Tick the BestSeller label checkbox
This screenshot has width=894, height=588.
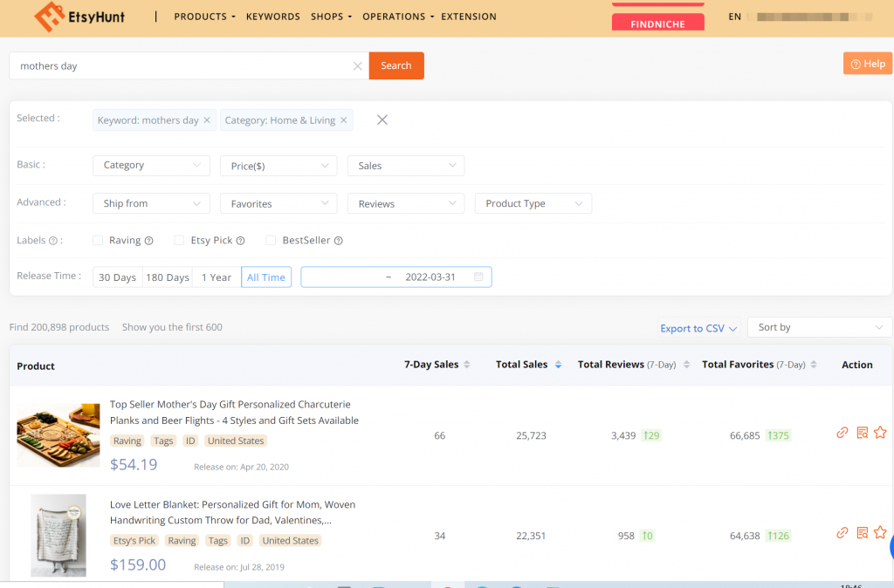[x=271, y=240]
